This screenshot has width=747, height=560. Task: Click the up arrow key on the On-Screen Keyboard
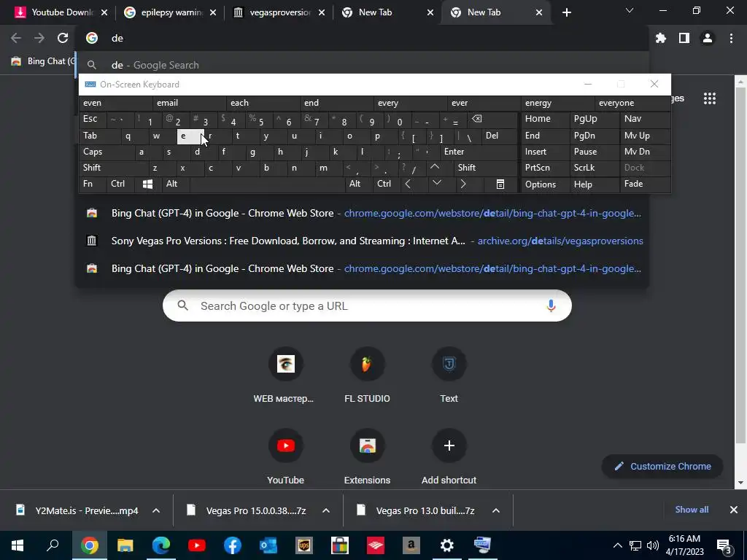coord(435,167)
